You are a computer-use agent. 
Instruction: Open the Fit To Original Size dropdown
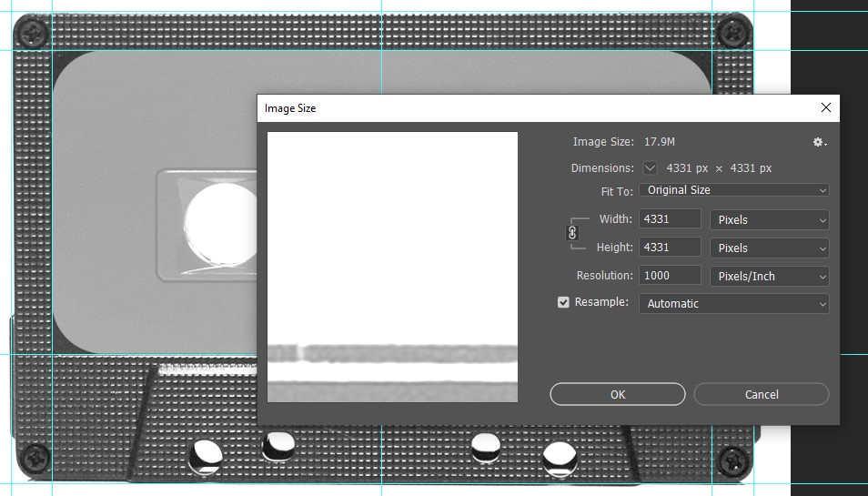pos(733,190)
